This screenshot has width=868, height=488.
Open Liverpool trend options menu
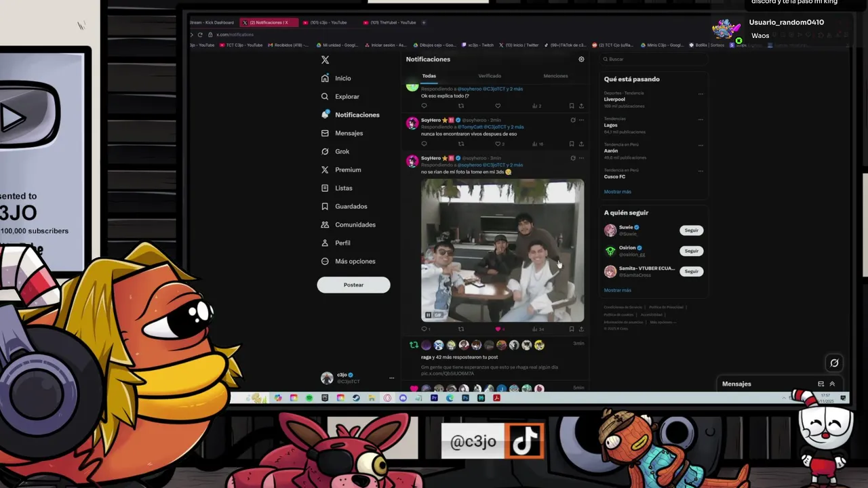[701, 94]
